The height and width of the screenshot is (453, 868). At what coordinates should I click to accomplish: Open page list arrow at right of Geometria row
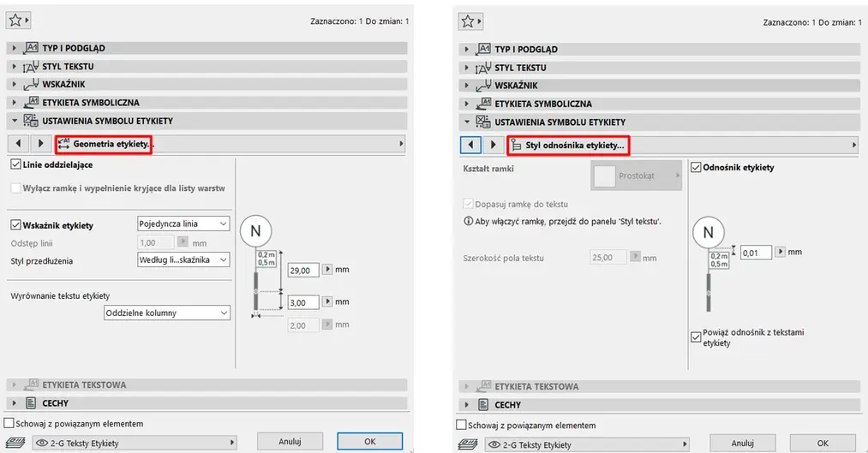point(401,144)
